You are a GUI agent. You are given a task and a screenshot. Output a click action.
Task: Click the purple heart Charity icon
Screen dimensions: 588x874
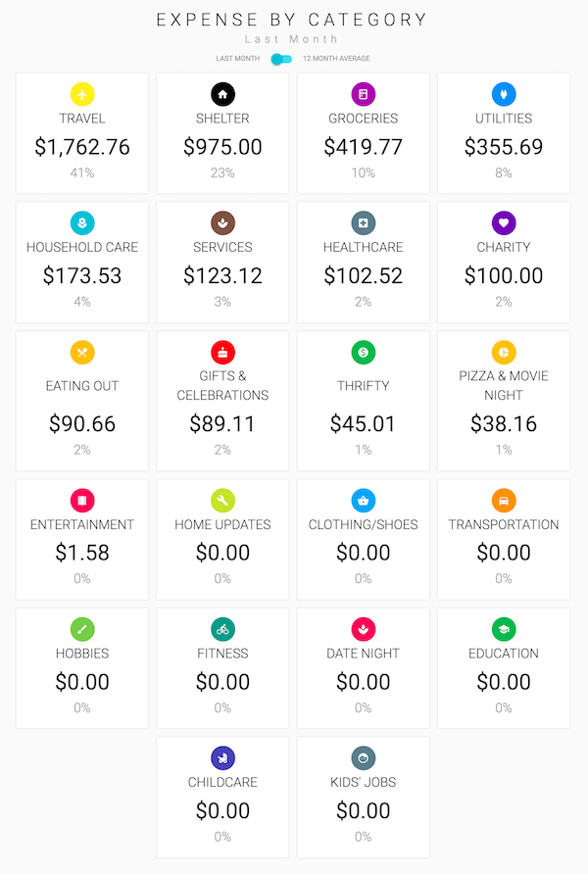[x=504, y=222]
